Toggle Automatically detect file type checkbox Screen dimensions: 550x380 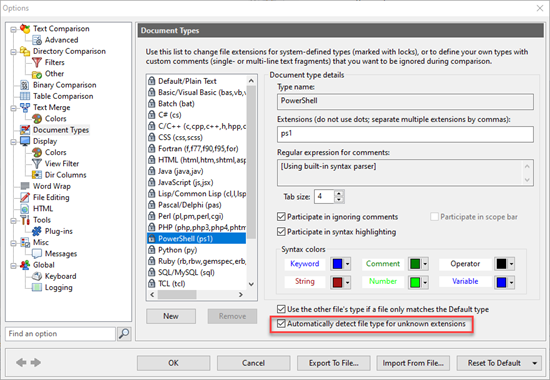click(x=281, y=324)
